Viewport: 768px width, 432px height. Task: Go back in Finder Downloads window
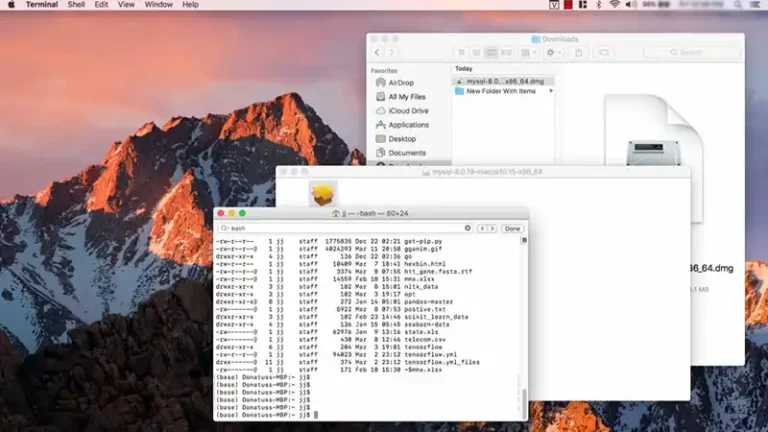click(377, 52)
